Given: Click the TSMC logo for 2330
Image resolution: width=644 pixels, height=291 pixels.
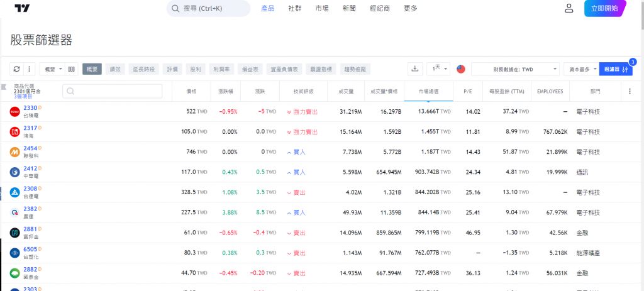Looking at the screenshot, I should click(15, 111).
